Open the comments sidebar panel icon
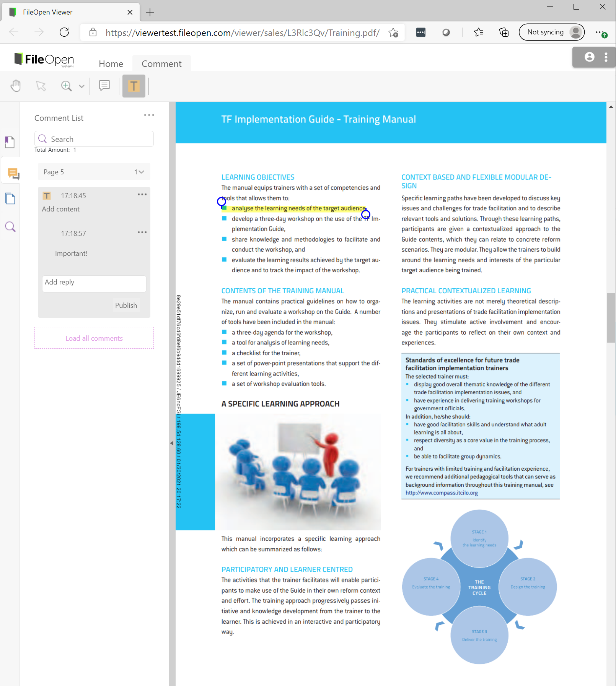This screenshot has width=616, height=686. point(13,174)
